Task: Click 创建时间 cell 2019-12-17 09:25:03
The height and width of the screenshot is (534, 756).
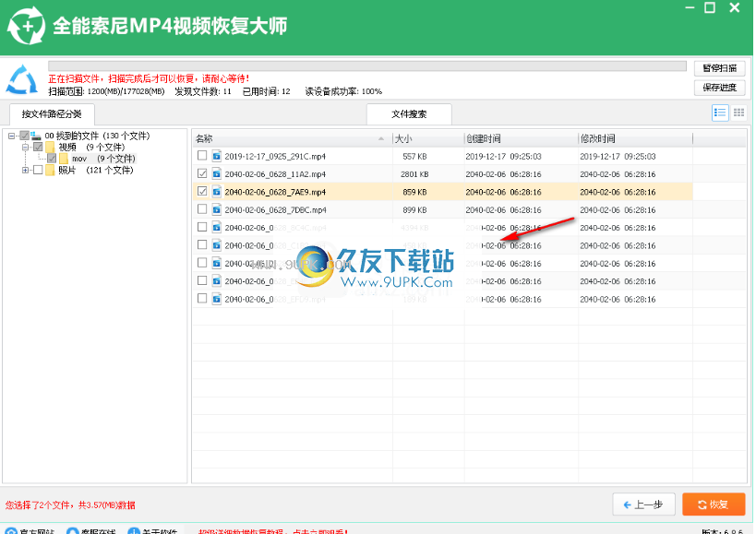Action: click(503, 156)
